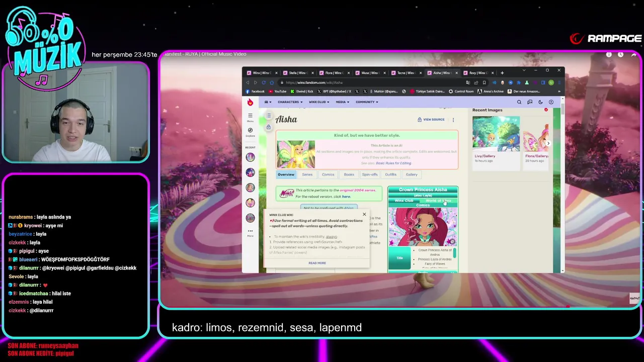The width and height of the screenshot is (644, 362).
Task: Expand the MEDIA dropdown menu
Action: [343, 102]
